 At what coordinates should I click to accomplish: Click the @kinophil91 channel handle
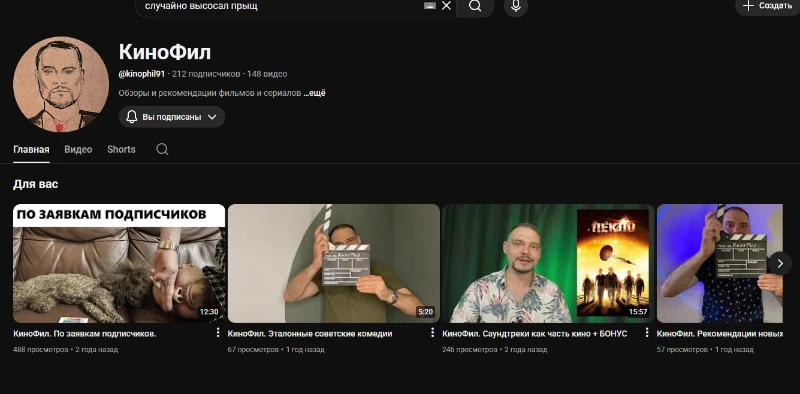click(x=142, y=74)
